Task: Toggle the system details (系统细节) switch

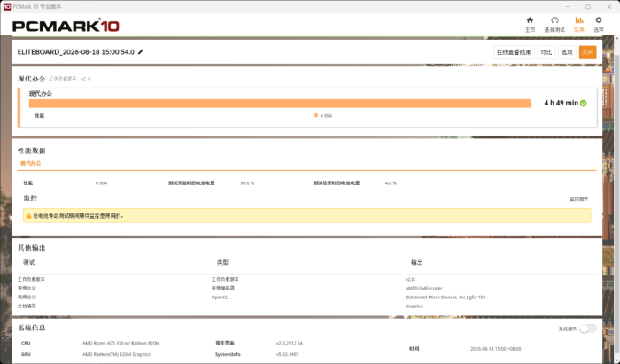Action: click(x=587, y=329)
